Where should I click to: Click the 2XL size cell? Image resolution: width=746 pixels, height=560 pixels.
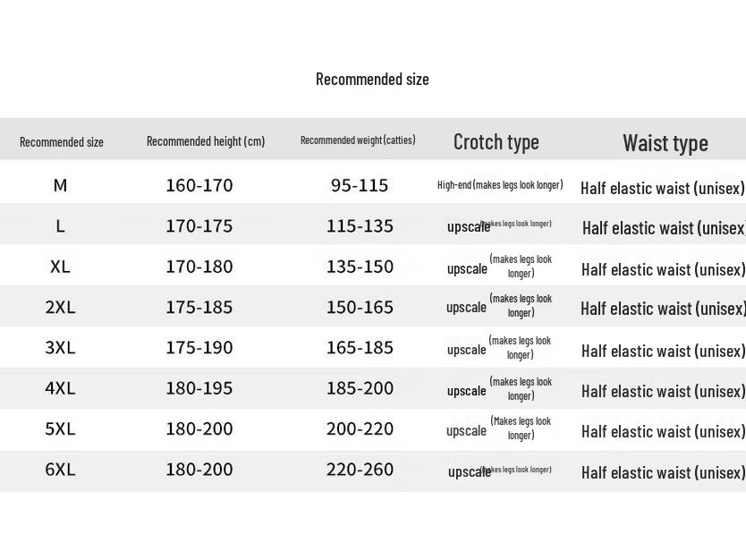point(60,307)
